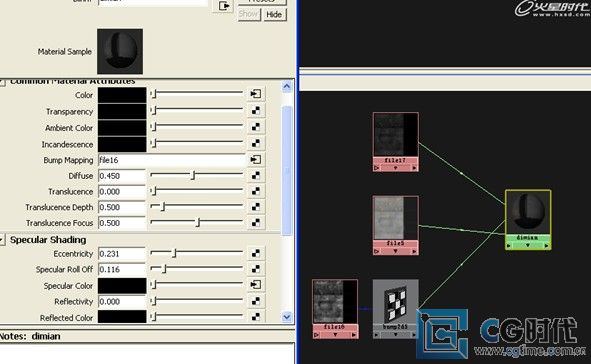Image resolution: width=591 pixels, height=364 pixels.
Task: Click the Show button
Action: click(x=249, y=14)
